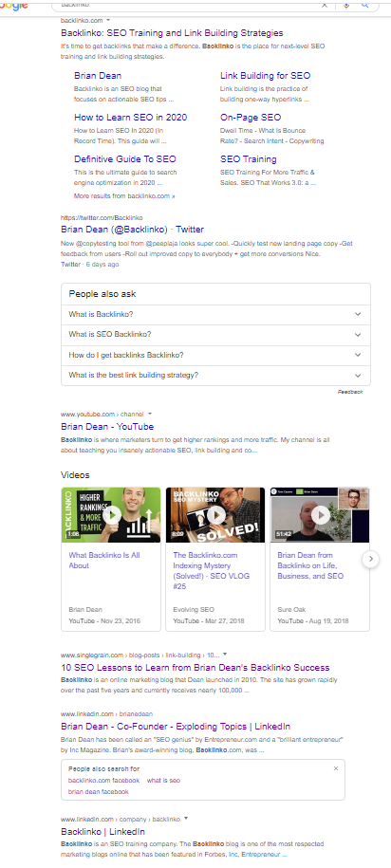Viewport: 391px width, 868px height.
Task: Expand the What is SEO Backlinko? question
Action: click(215, 334)
